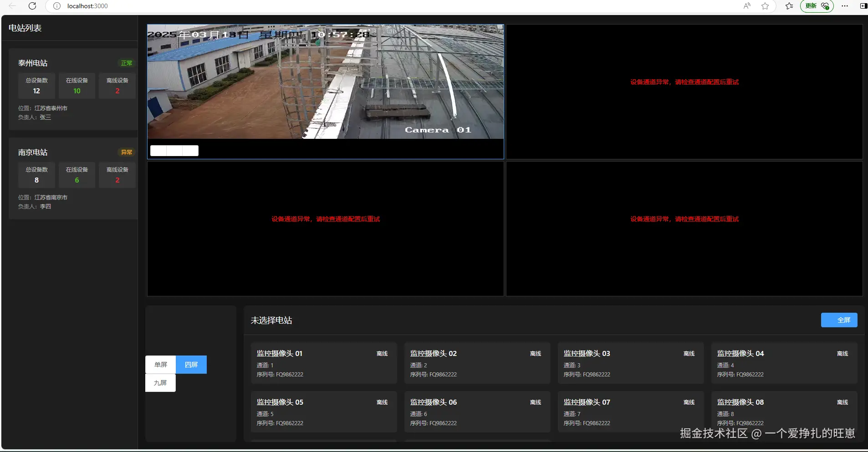
Task: Click the green 更新 update button
Action: tap(817, 6)
